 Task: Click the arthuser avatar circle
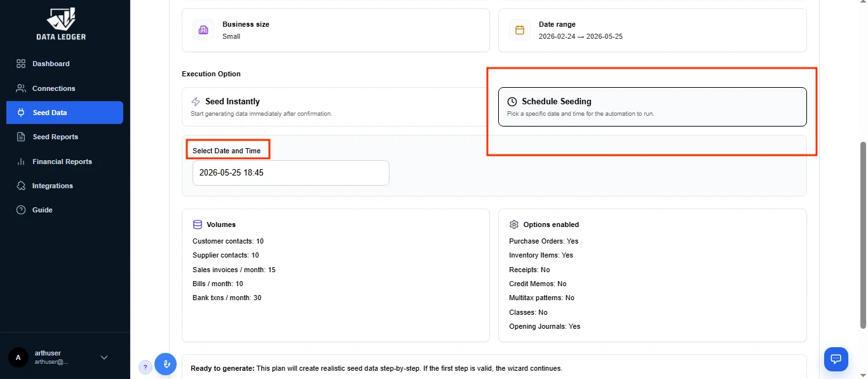click(x=18, y=357)
